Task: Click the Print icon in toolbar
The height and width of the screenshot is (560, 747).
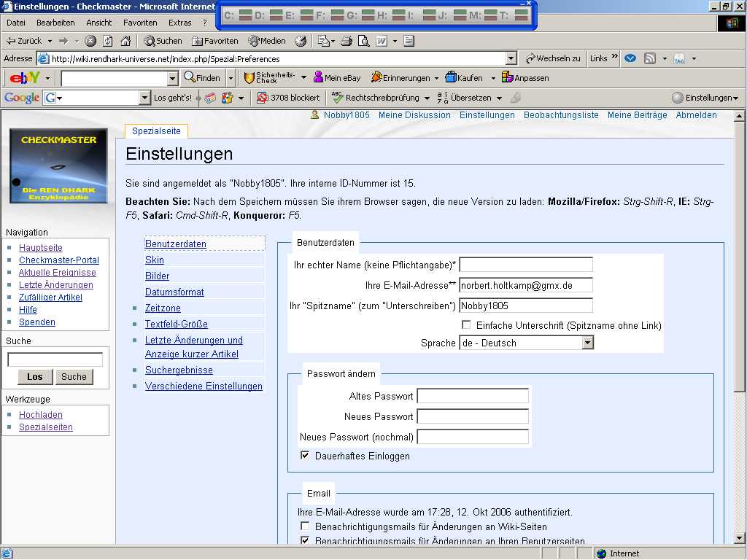Action: 347,41
